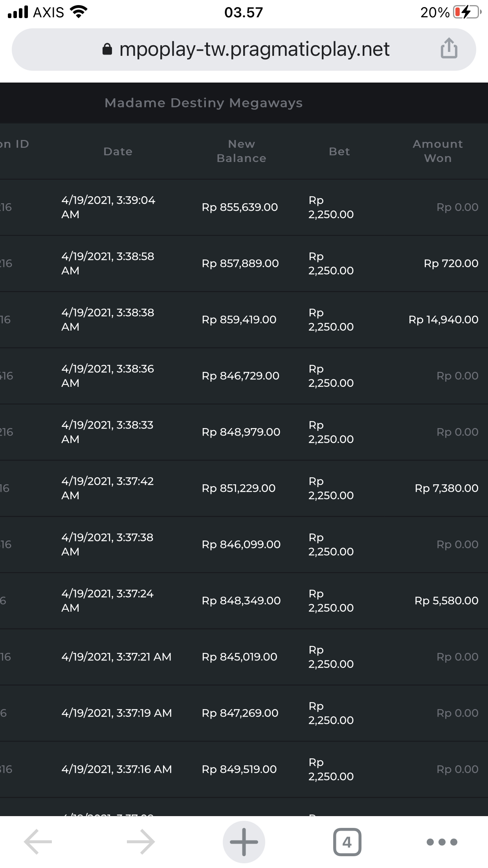Select the Rp 7,380.00 win amount
Screen dimensions: 488x868
(x=446, y=488)
